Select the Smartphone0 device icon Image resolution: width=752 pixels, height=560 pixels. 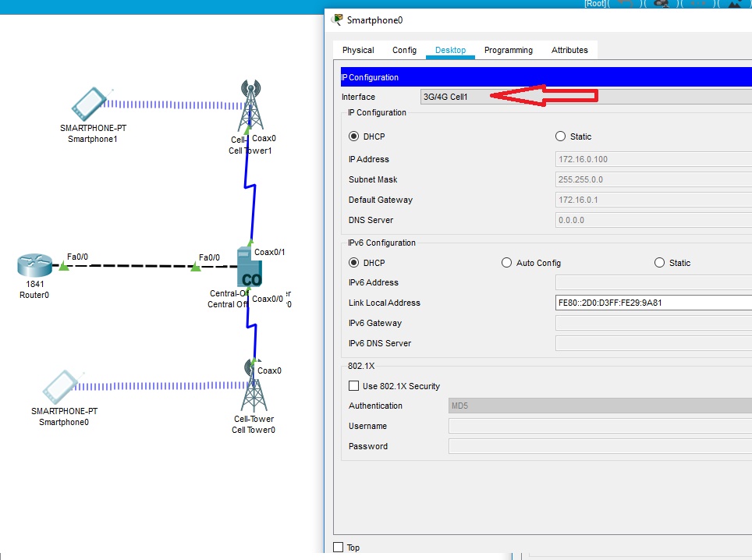[x=61, y=387]
